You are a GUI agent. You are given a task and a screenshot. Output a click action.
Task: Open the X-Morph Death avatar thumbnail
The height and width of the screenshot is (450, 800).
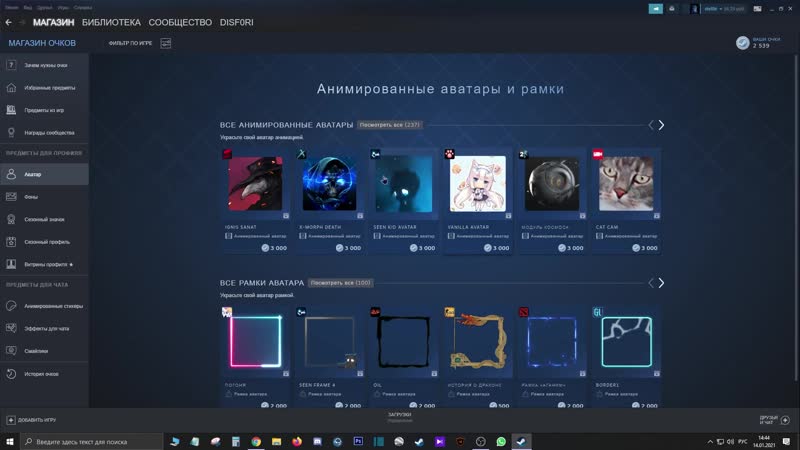tap(329, 184)
